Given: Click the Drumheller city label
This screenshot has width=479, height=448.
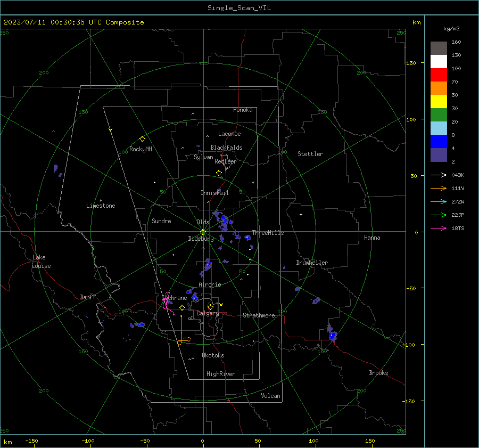Looking at the screenshot, I should (x=312, y=263).
